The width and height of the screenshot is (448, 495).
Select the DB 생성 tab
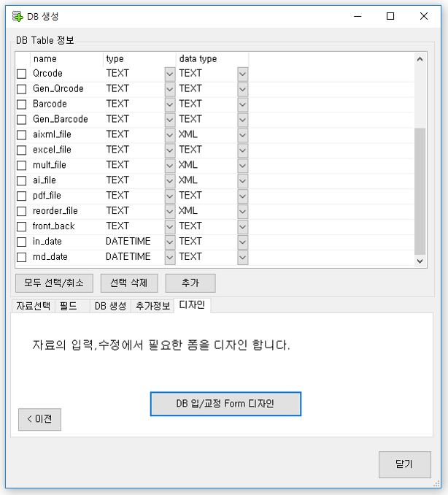pyautogui.click(x=110, y=307)
